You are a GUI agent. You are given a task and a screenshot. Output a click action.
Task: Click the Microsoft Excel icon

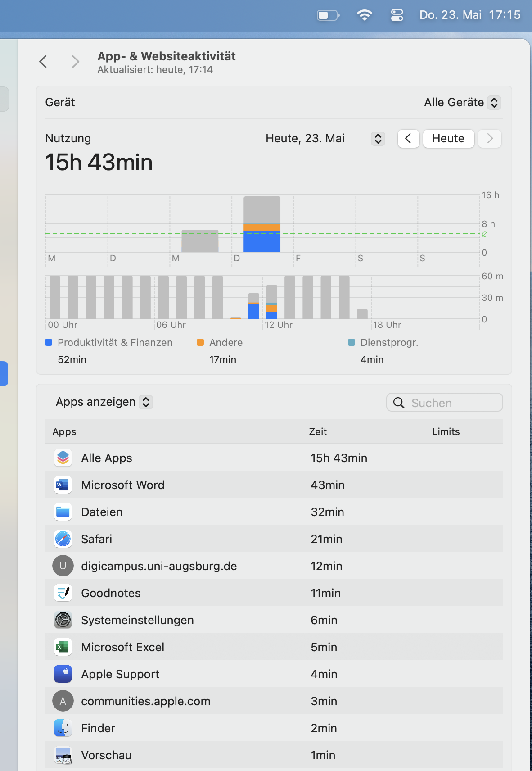coord(63,647)
